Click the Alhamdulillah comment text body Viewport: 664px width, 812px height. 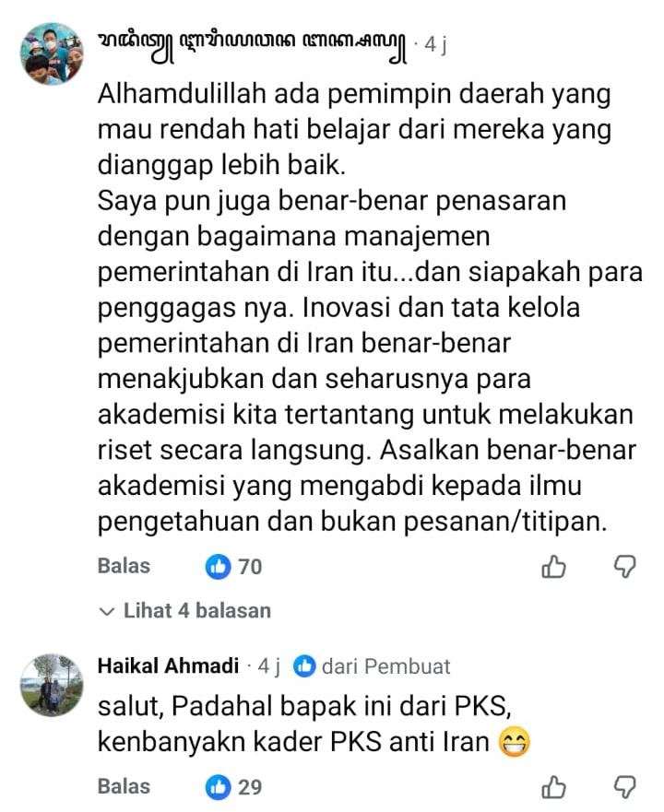[370, 308]
